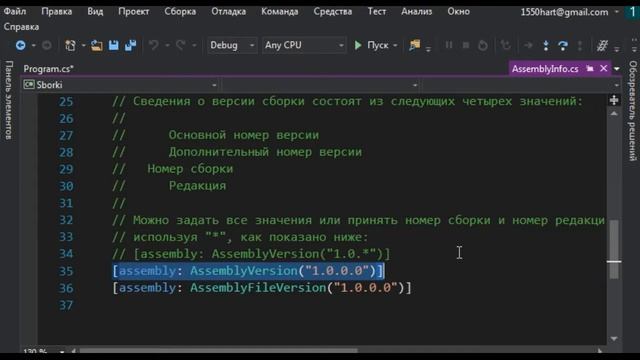Image resolution: width=640 pixels, height=360 pixels.
Task: Expand the Пуск start button dropdown arrow
Action: (x=395, y=46)
